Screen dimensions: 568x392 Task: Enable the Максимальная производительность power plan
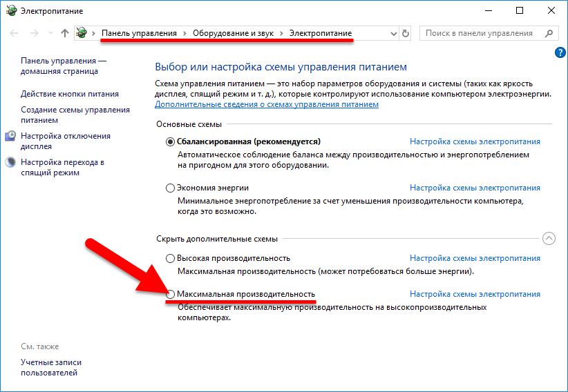[x=171, y=295]
